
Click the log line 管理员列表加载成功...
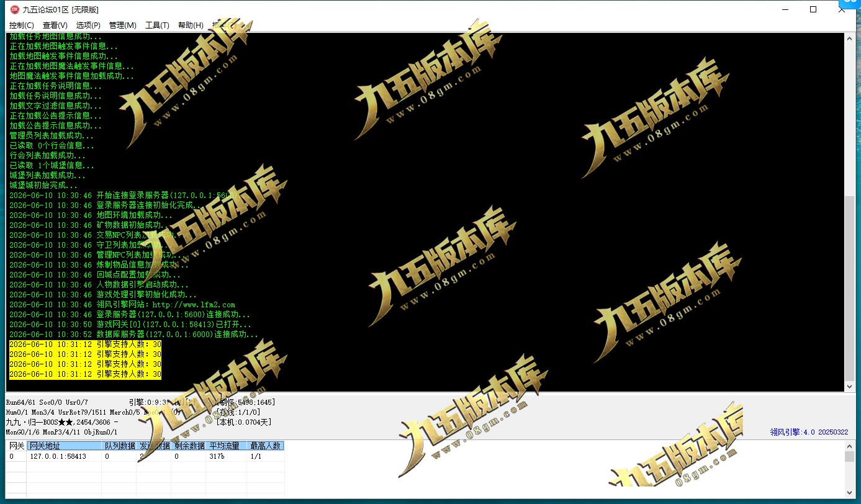52,135
